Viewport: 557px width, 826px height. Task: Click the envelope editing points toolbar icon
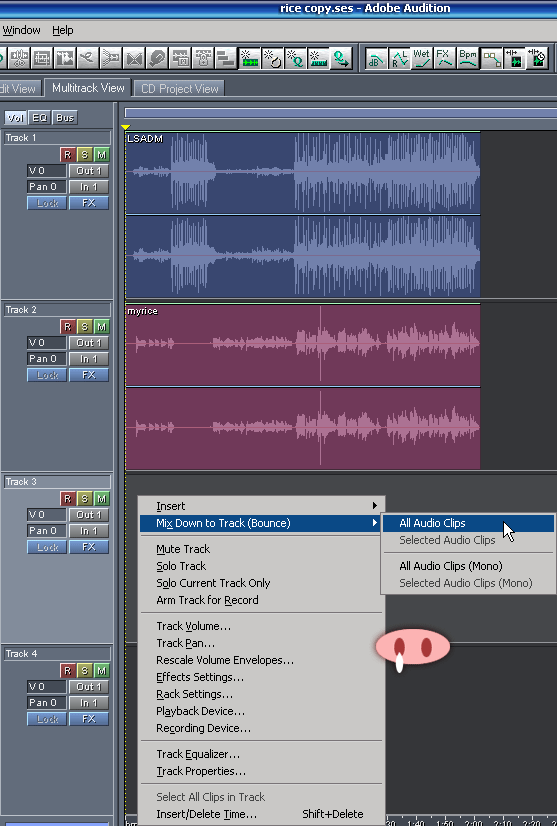coord(491,58)
